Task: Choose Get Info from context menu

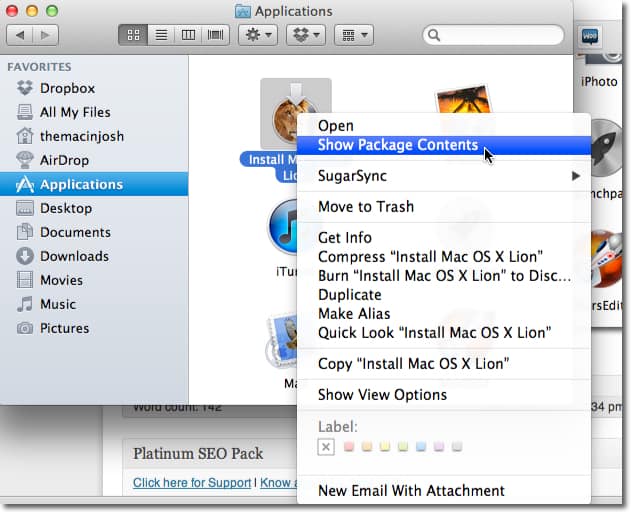Action: coord(444,238)
